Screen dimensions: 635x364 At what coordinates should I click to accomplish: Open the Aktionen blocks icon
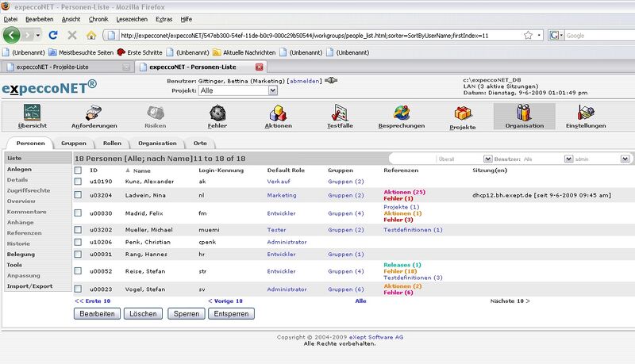click(279, 113)
